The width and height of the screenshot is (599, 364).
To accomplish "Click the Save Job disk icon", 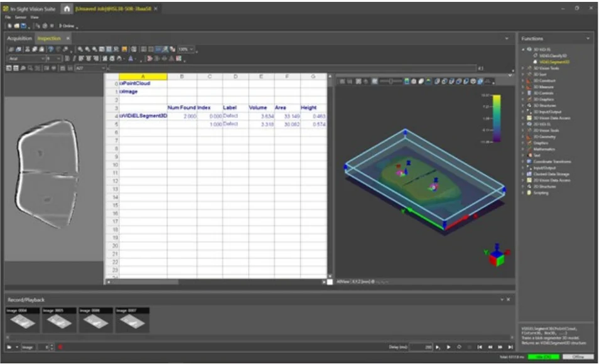I will pos(24,26).
